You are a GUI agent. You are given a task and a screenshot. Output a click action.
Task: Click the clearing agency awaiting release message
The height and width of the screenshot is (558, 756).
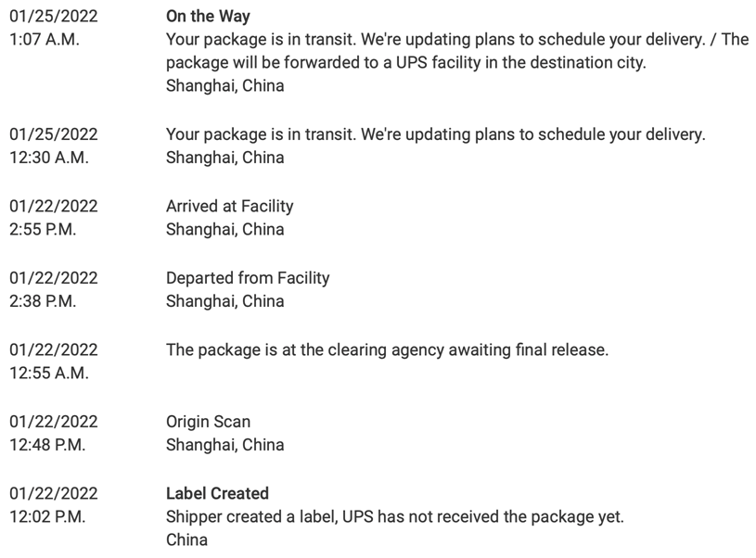[x=387, y=349]
